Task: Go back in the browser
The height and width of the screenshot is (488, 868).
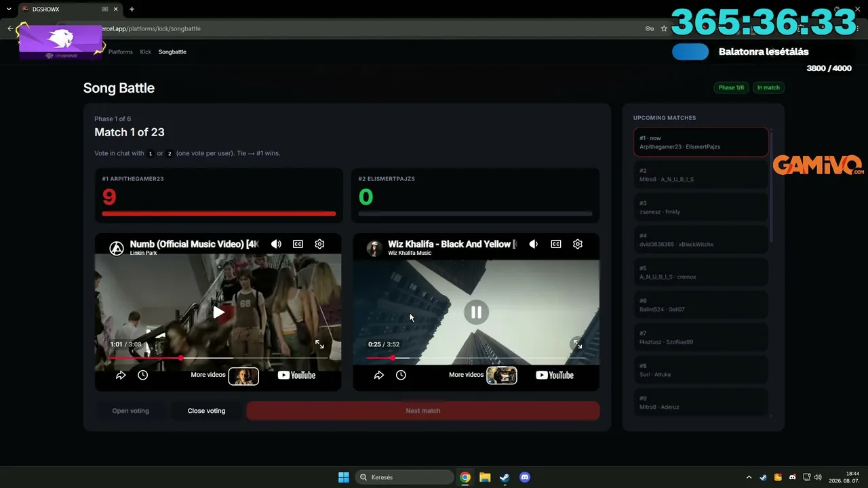Action: pos(10,28)
